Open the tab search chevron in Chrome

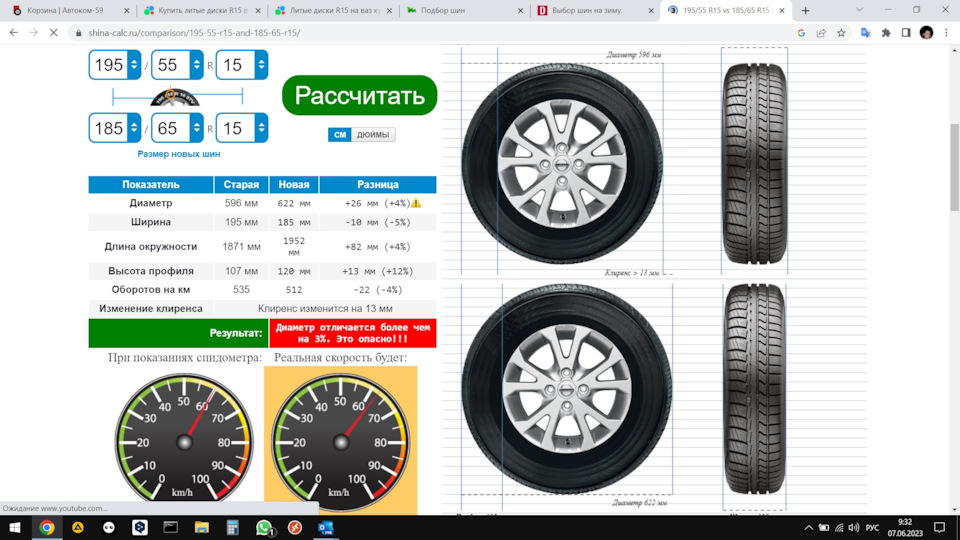pos(860,10)
